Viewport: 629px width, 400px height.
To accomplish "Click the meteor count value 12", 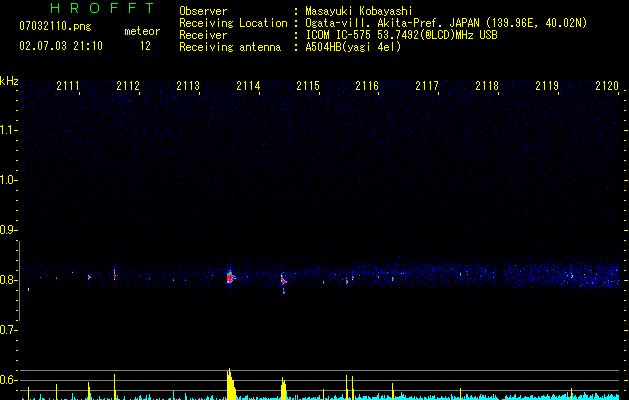I will (x=145, y=46).
